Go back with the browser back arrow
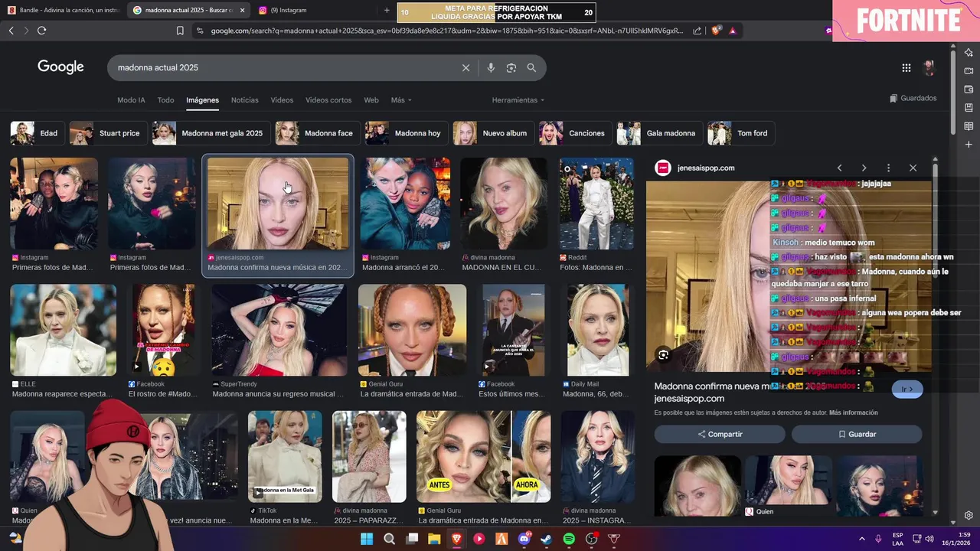 click(x=11, y=31)
